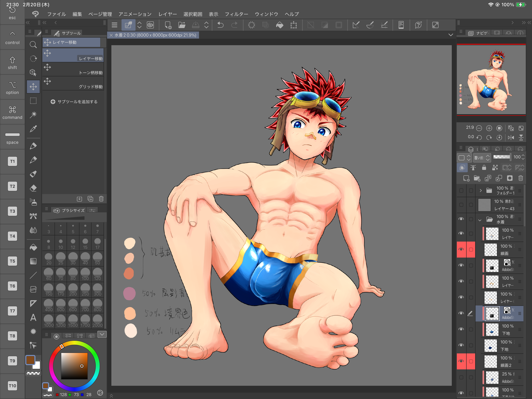This screenshot has width=532, height=399.
Task: Toggle visibility of upper 下地 layer
Action: tap(461, 329)
